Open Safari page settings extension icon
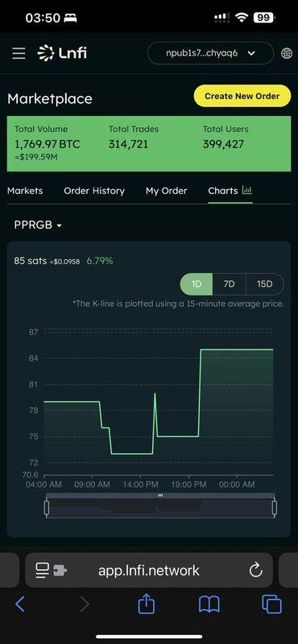The width and height of the screenshot is (298, 644). tap(51, 570)
